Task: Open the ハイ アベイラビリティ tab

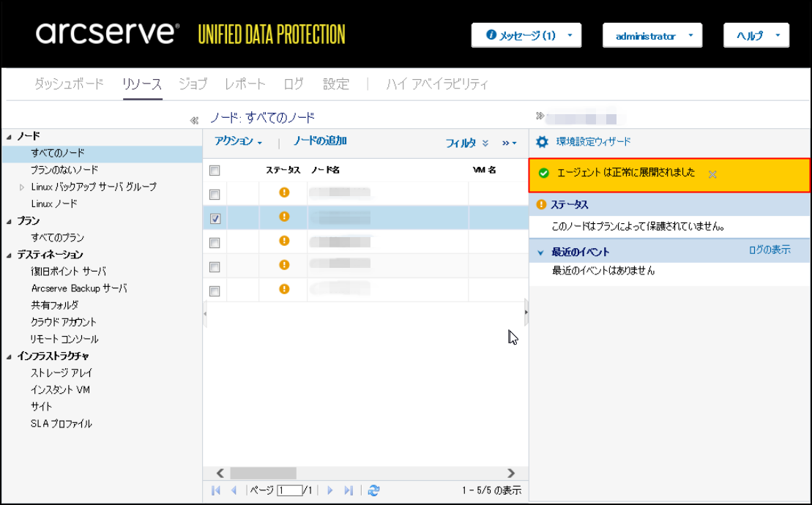Action: 437,83
